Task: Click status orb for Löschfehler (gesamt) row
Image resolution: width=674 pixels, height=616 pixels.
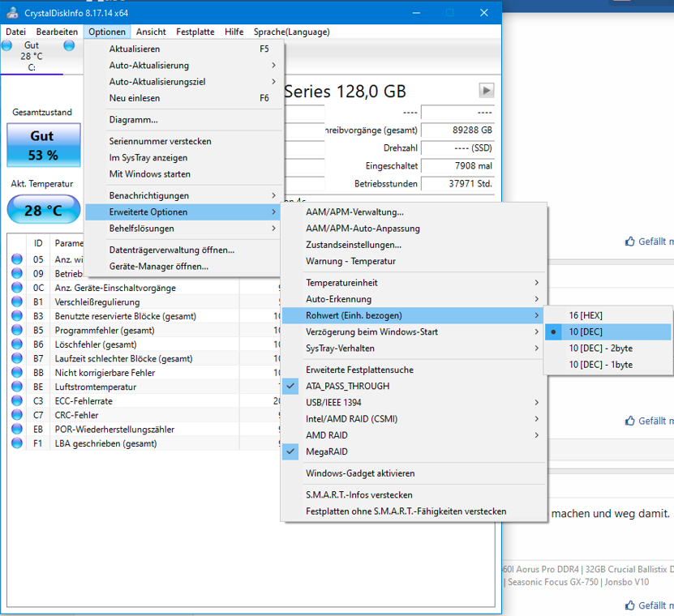Action: click(17, 344)
